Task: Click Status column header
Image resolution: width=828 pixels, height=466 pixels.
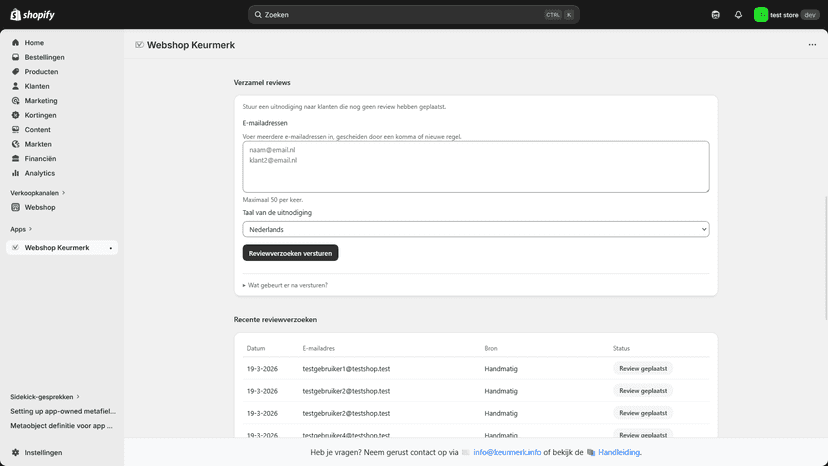Action: 621,349
